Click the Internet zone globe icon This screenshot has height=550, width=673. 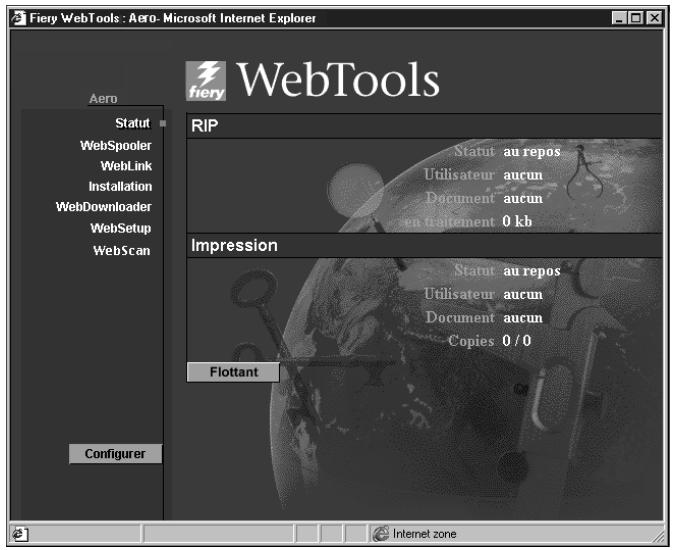click(380, 534)
